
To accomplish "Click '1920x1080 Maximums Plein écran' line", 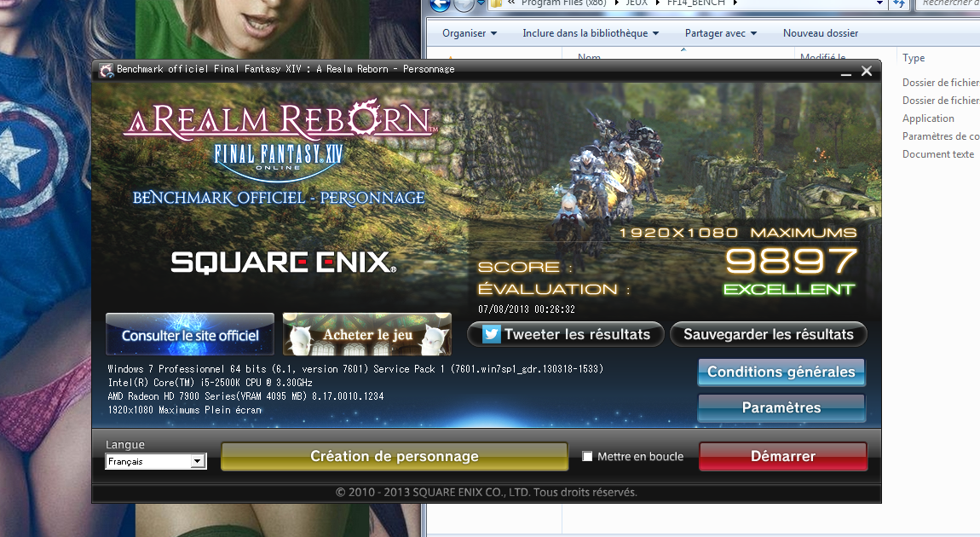I will click(x=184, y=410).
